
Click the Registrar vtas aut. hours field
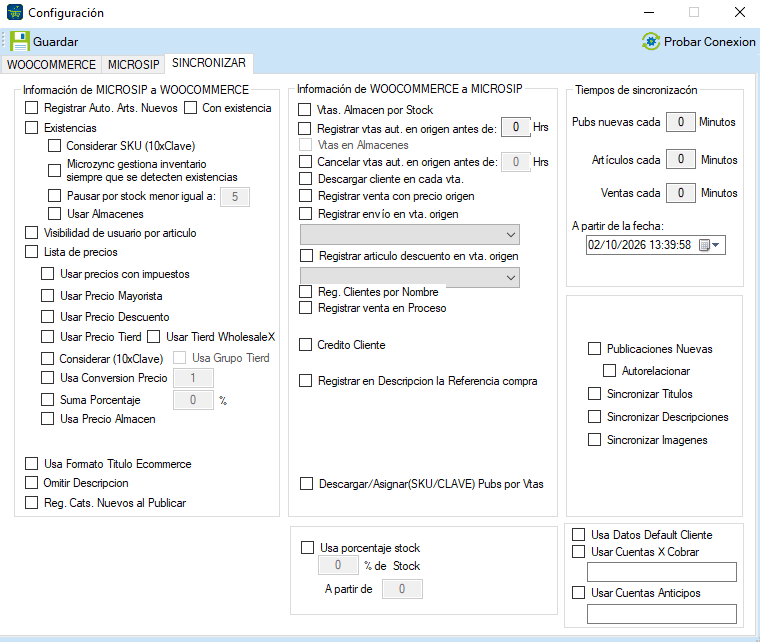pyautogui.click(x=516, y=127)
